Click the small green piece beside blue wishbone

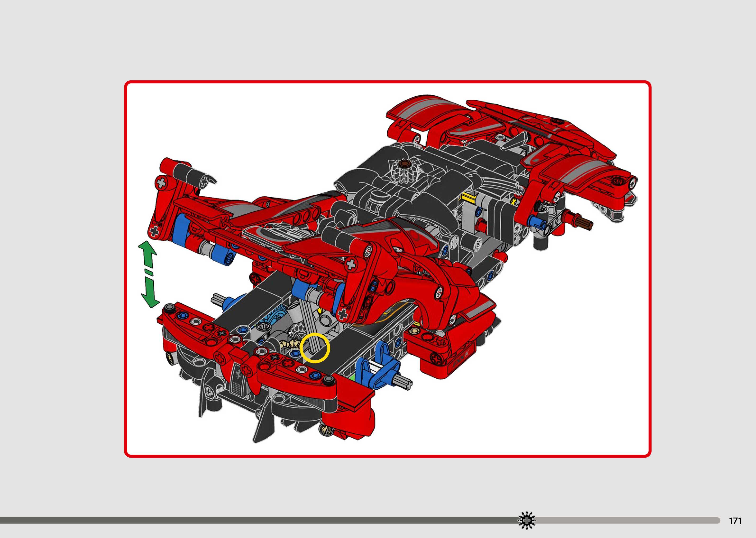tap(353, 378)
